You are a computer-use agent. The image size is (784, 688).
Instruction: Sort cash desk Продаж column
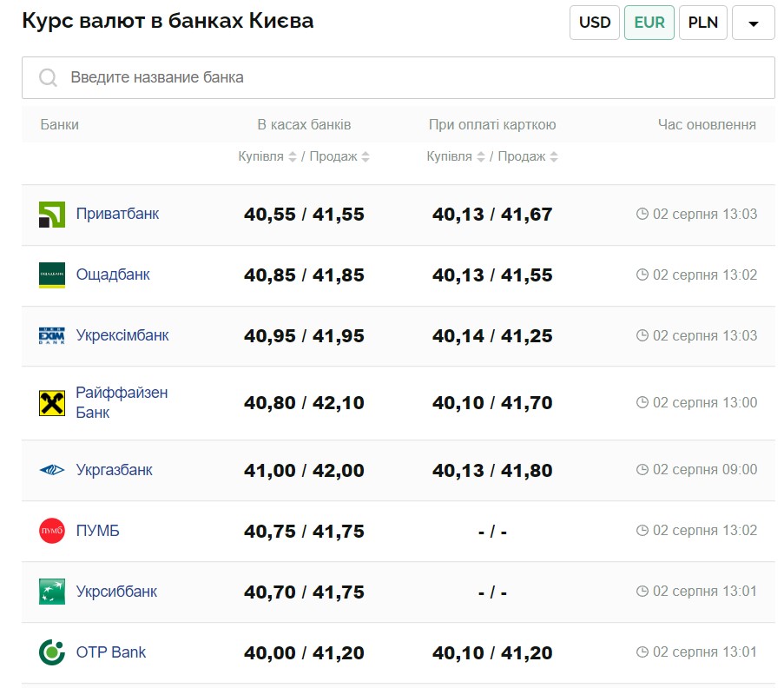pos(366,156)
